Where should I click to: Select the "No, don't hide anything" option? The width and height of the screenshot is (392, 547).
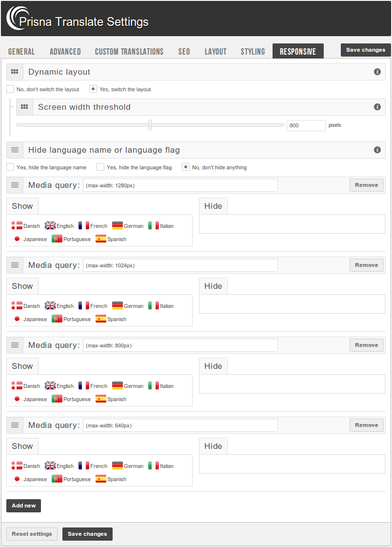(x=186, y=167)
